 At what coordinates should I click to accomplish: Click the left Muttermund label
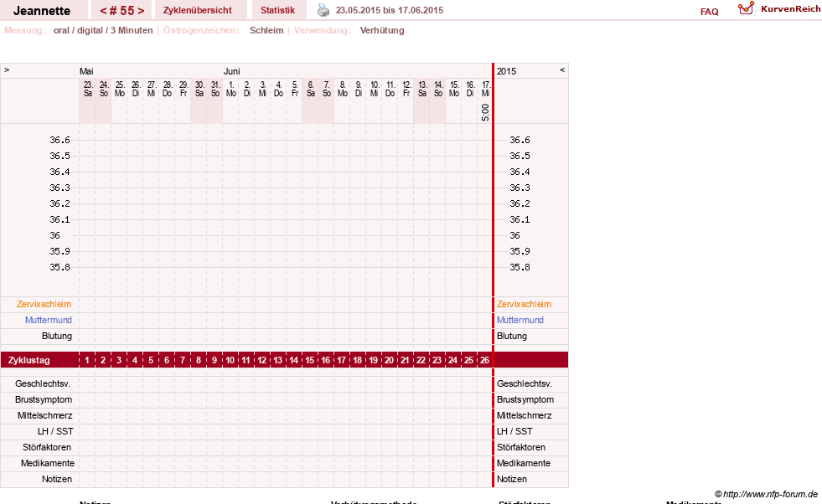coord(49,320)
